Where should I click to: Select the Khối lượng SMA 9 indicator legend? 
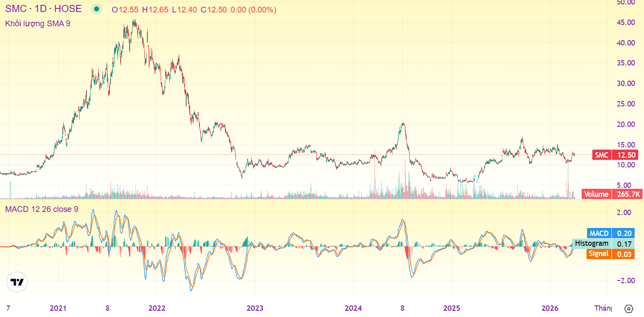click(37, 24)
